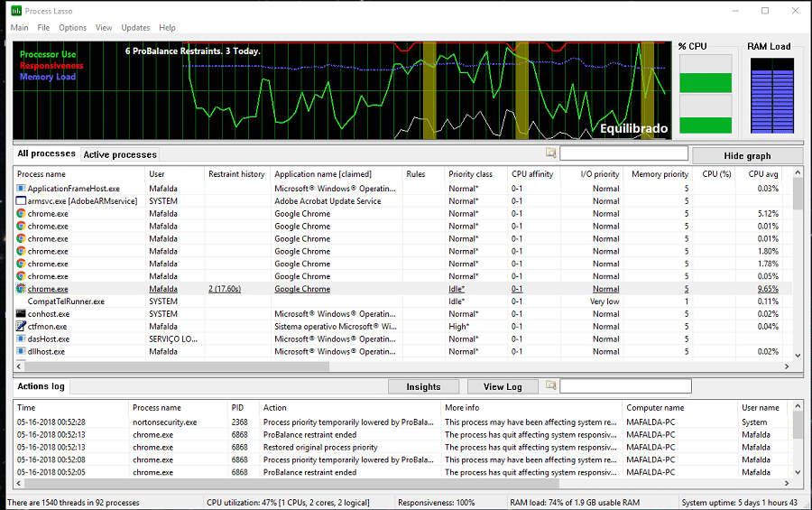
Task: Sort by I/O priority column header
Action: [592, 174]
